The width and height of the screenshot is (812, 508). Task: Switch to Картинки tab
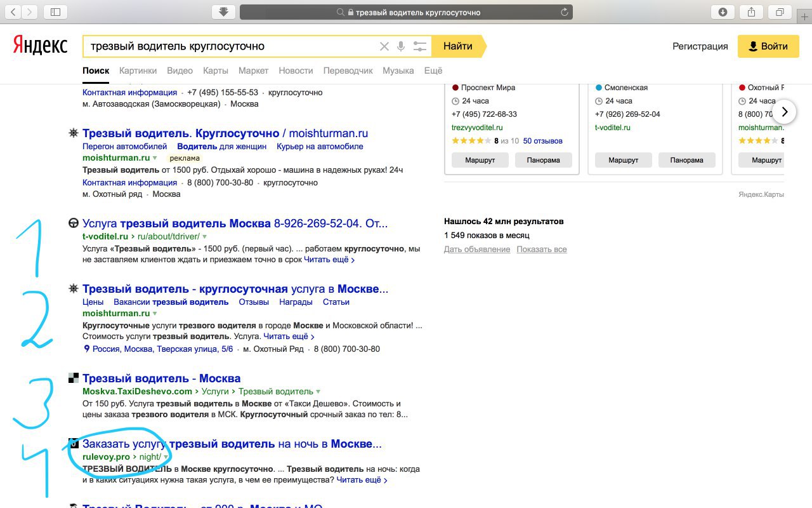pyautogui.click(x=138, y=70)
